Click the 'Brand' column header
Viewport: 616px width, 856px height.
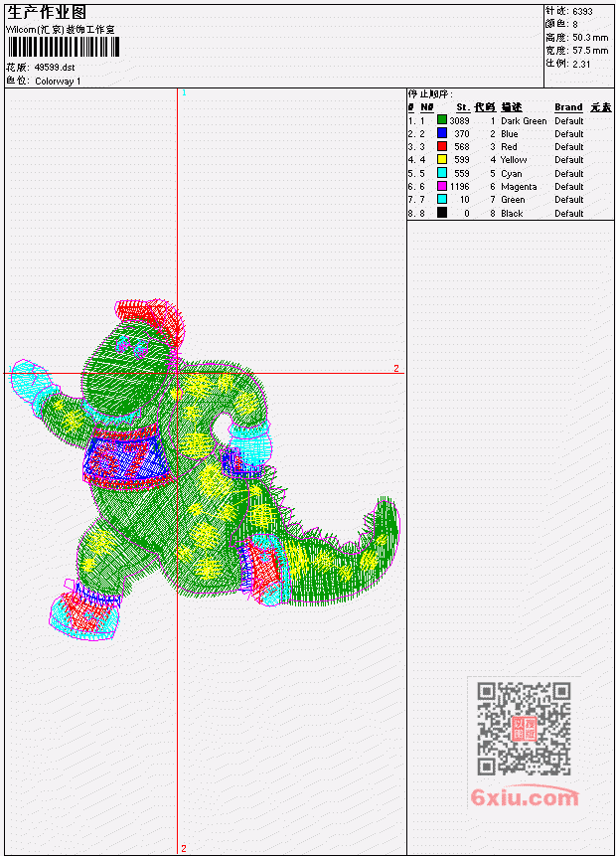pos(568,107)
